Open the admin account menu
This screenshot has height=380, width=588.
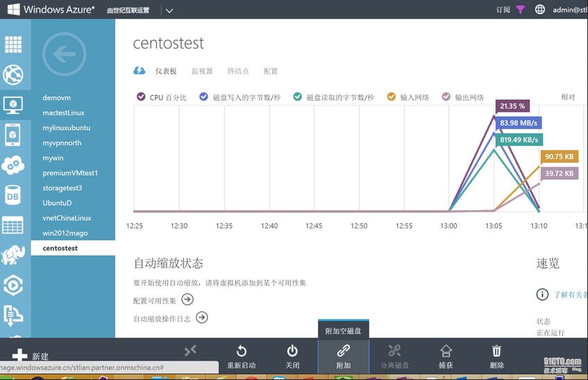569,10
